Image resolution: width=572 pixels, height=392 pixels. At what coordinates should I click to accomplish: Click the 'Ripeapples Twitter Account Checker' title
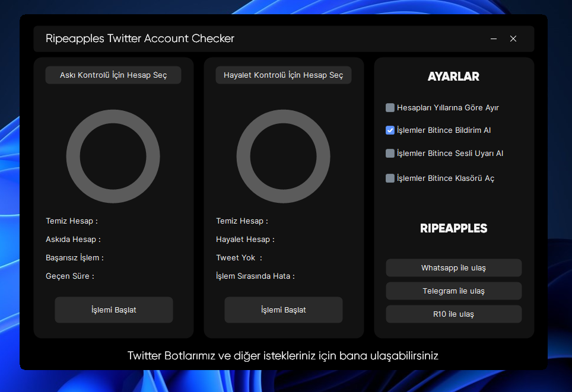click(x=140, y=39)
